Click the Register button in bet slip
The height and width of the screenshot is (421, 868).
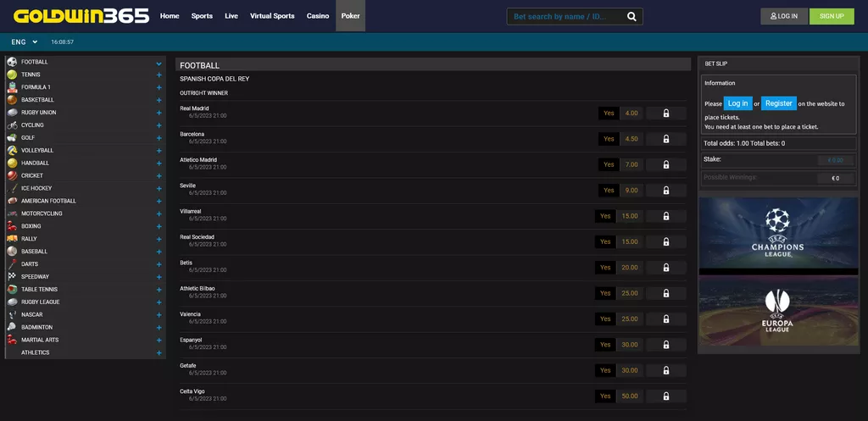pos(778,103)
